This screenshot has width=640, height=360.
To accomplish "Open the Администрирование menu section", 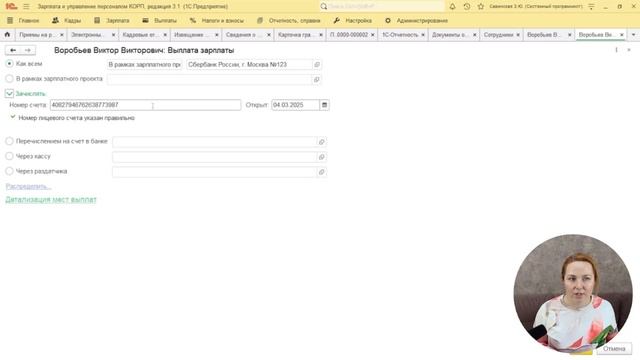I will [x=416, y=20].
